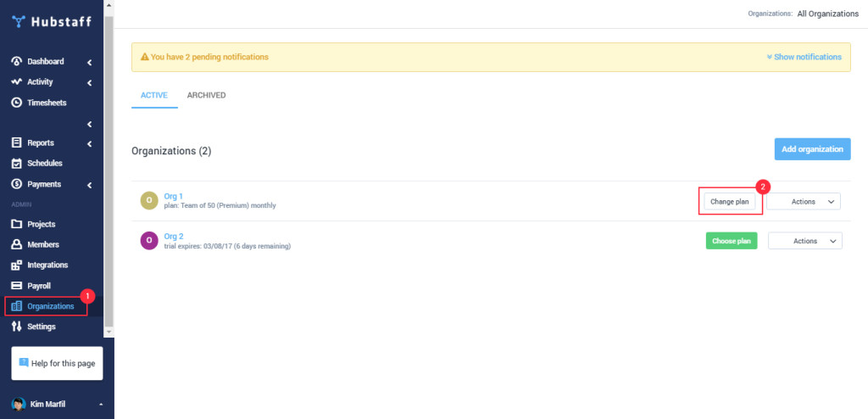This screenshot has width=868, height=419.
Task: Open the Org 2 name link
Action: tap(173, 236)
